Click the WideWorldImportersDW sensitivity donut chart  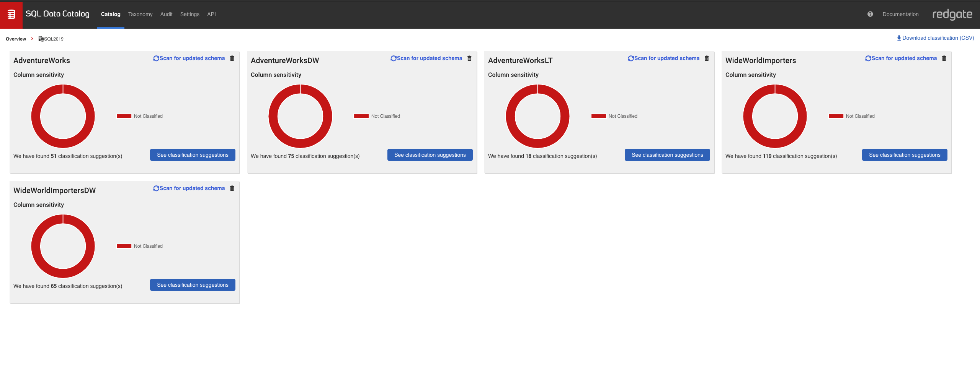coord(63,246)
